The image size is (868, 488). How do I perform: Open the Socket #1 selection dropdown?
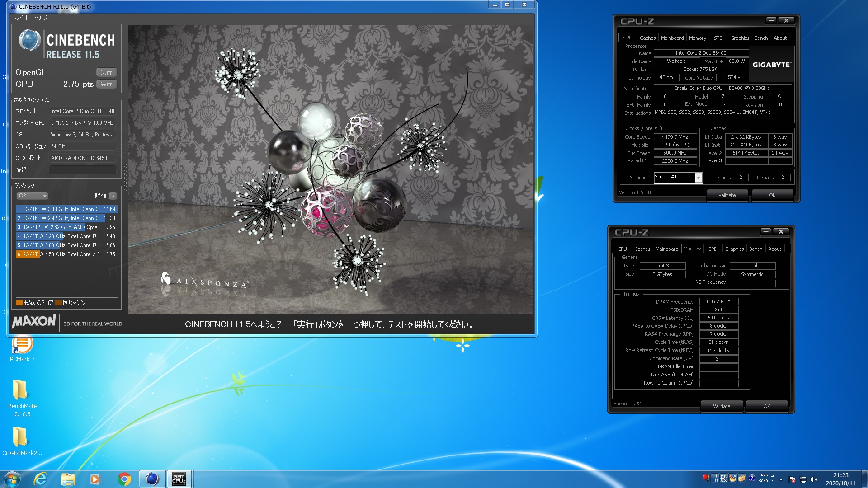tap(678, 178)
